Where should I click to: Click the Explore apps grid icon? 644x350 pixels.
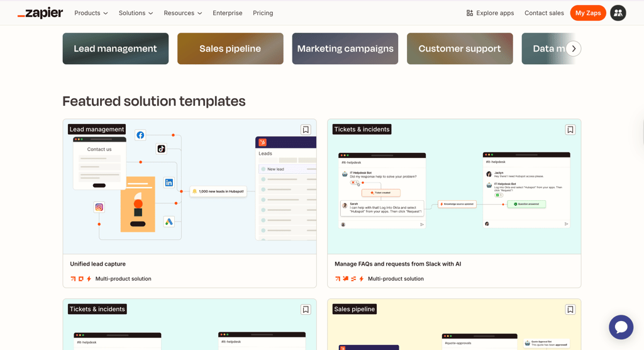[470, 13]
